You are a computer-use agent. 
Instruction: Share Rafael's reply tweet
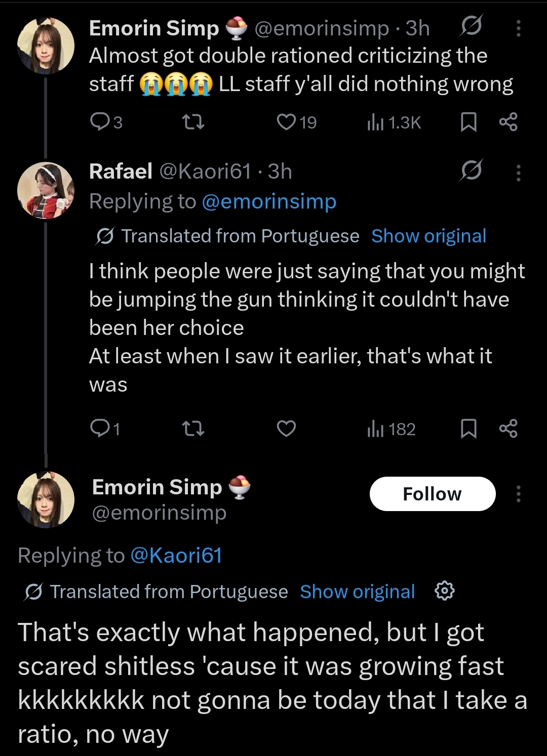tap(508, 429)
